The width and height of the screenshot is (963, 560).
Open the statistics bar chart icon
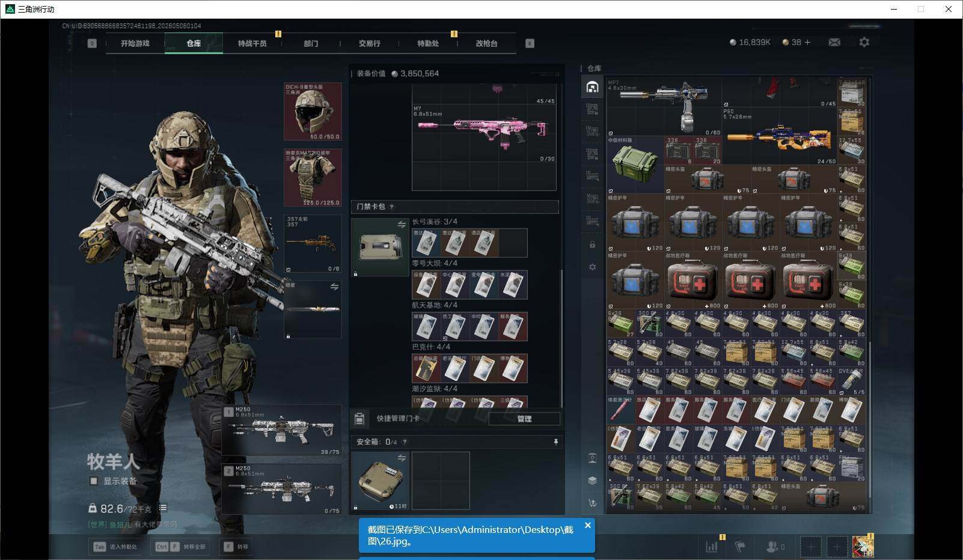712,547
